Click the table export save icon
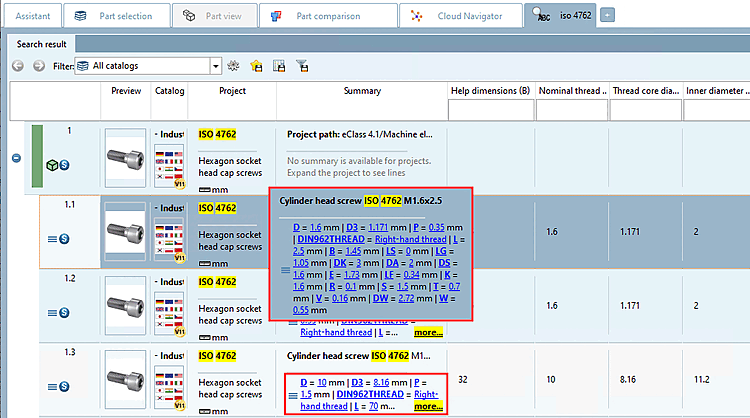Screen dimensions: 750x418 click(x=279, y=66)
